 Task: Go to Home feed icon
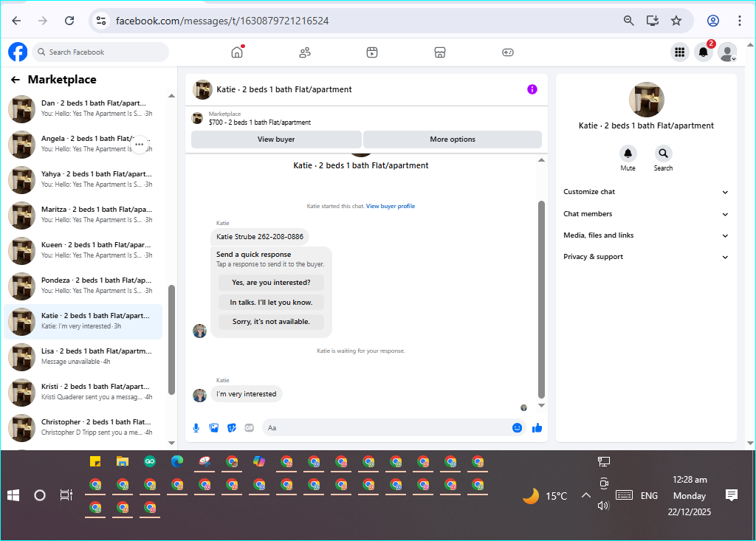[x=237, y=52]
